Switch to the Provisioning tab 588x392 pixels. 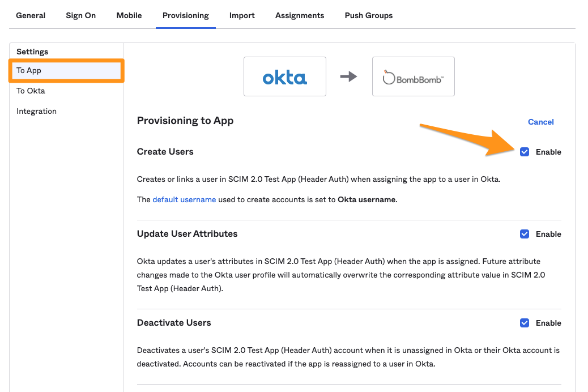click(186, 15)
